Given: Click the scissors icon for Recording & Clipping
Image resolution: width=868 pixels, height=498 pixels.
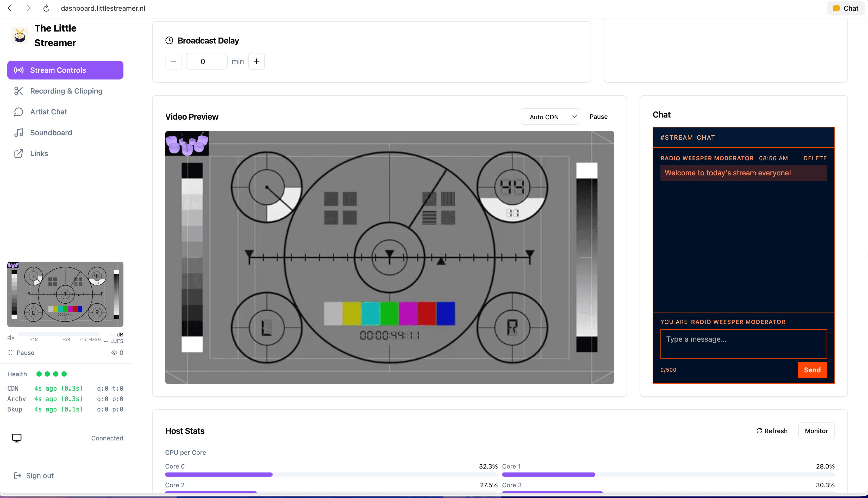Looking at the screenshot, I should tap(18, 91).
